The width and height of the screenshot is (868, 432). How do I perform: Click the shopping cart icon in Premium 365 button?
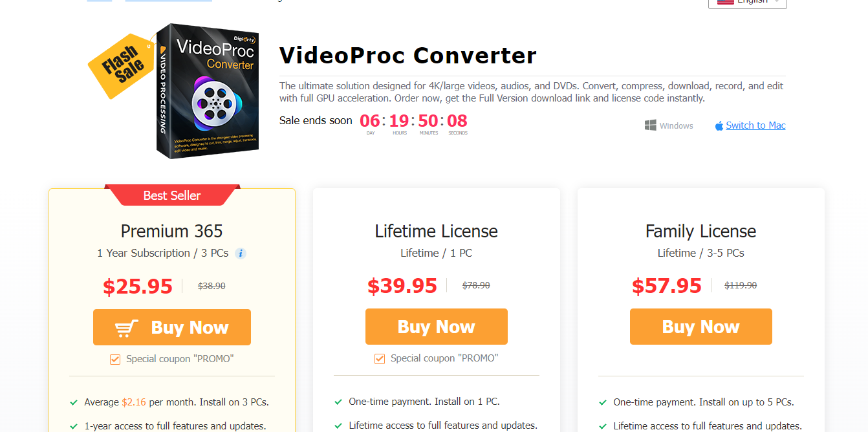click(x=127, y=328)
